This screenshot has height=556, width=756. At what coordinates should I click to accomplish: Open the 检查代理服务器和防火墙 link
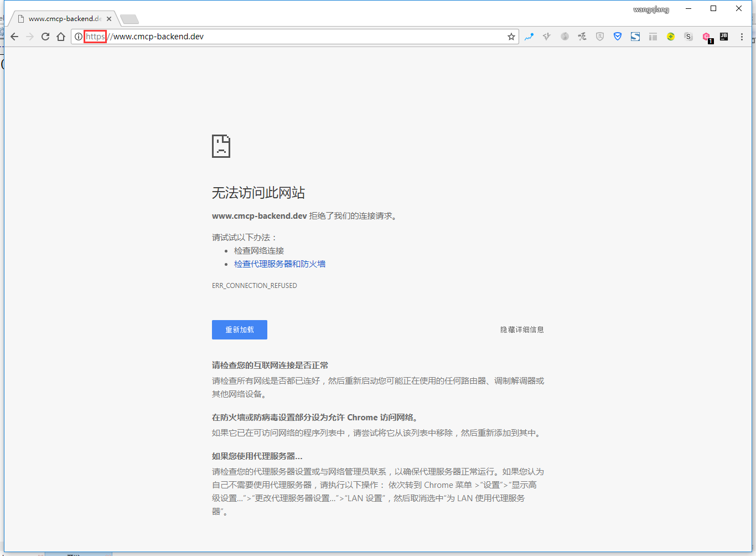tap(279, 264)
